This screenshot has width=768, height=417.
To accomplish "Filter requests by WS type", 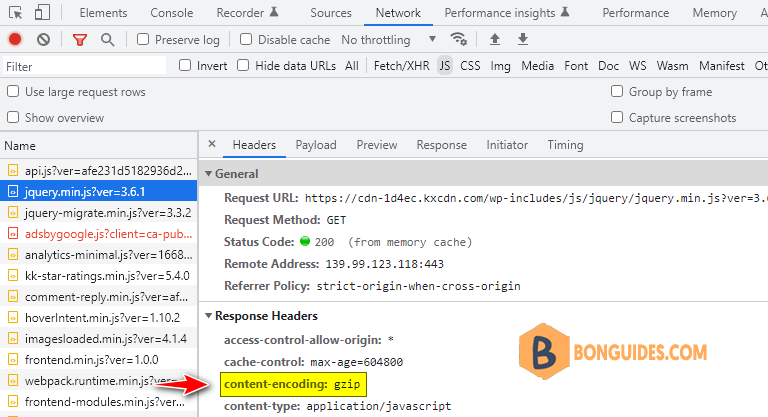I will [637, 66].
